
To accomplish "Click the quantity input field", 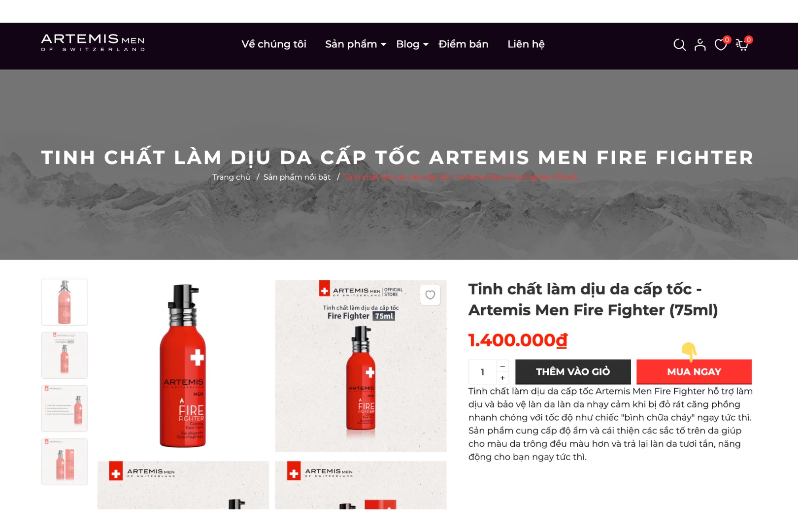I will pyautogui.click(x=482, y=372).
